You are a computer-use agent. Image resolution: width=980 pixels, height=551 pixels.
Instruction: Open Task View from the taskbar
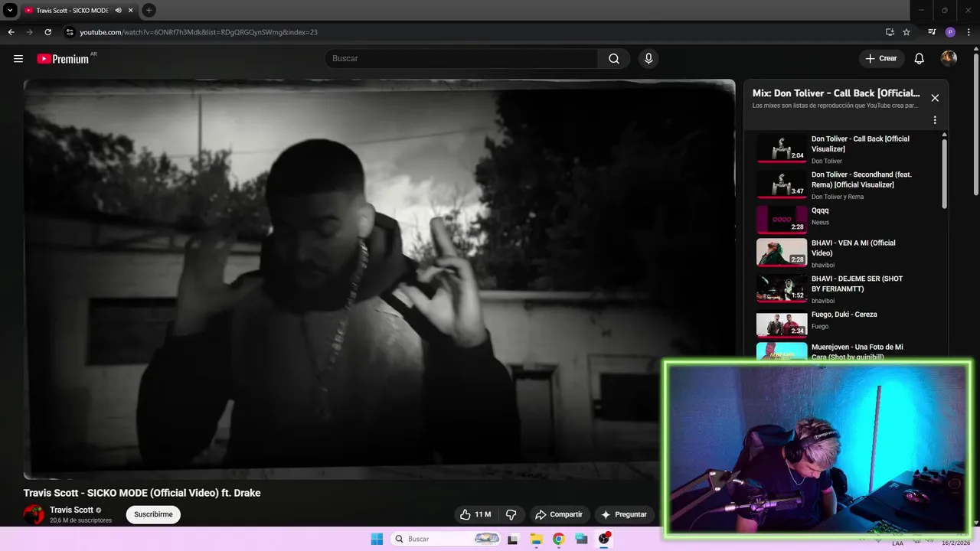513,539
